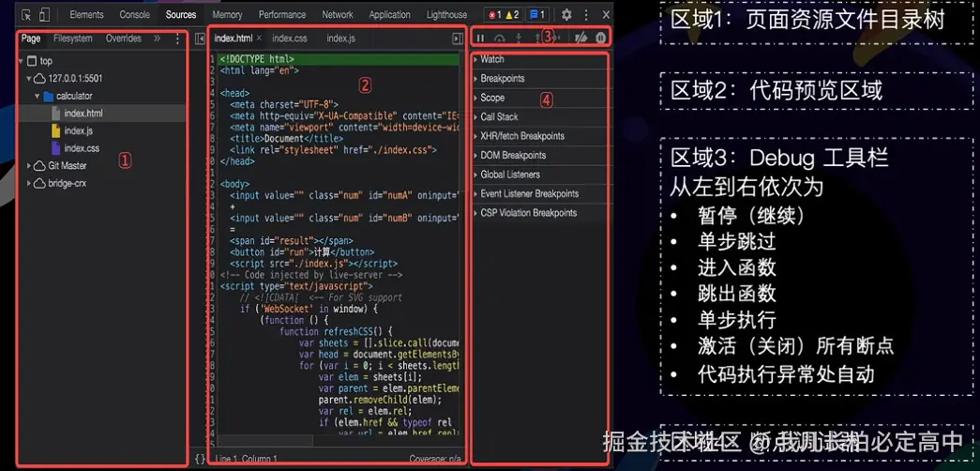Screen dimensions: 980x471
Task: Open the index.css editor tab
Action: pyautogui.click(x=290, y=38)
